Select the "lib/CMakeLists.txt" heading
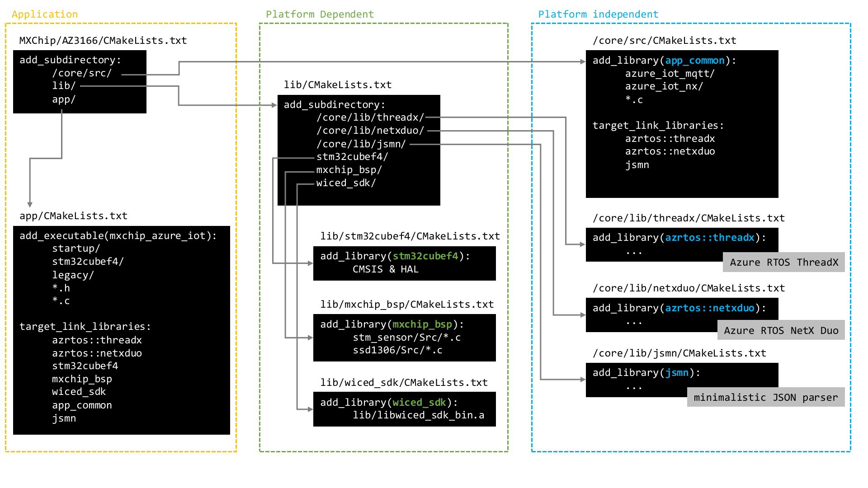 pyautogui.click(x=338, y=85)
